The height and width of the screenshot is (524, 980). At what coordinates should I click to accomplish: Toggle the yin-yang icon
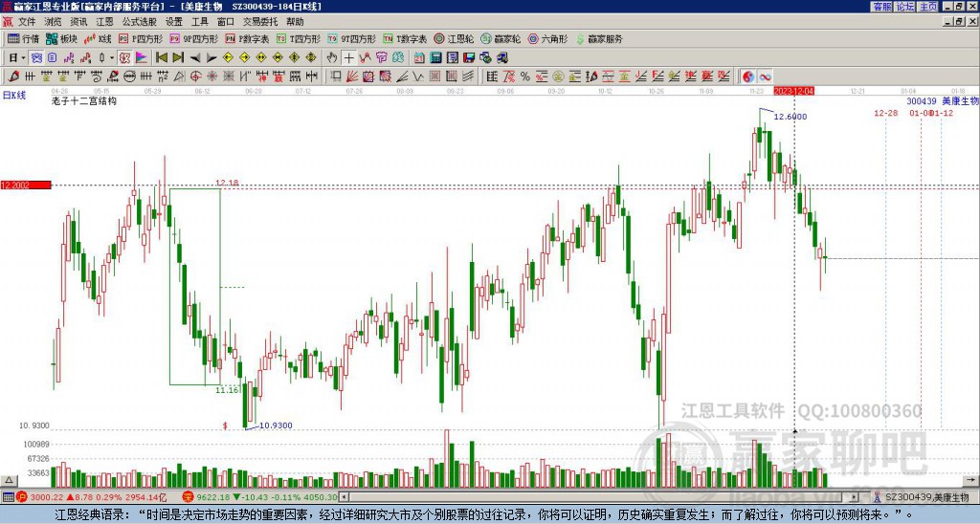(x=748, y=76)
